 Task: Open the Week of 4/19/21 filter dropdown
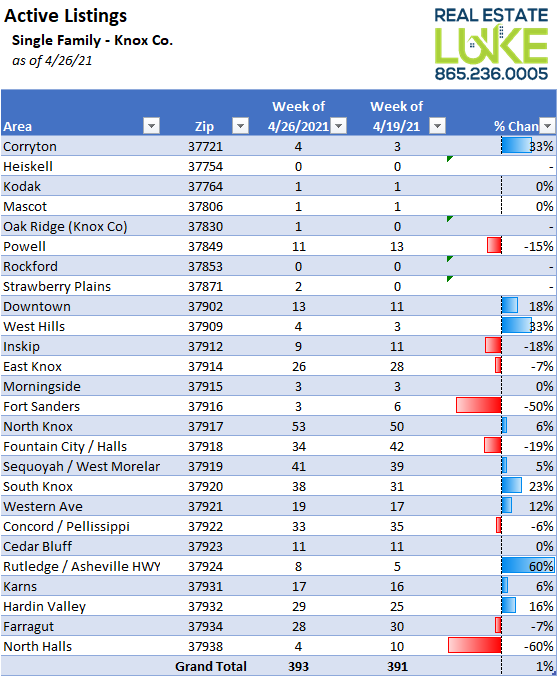pyautogui.click(x=438, y=126)
